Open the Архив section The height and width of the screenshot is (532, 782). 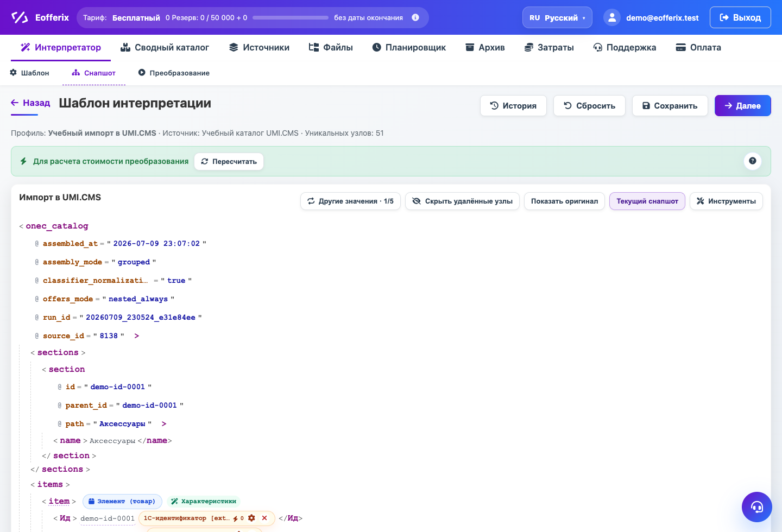485,47
